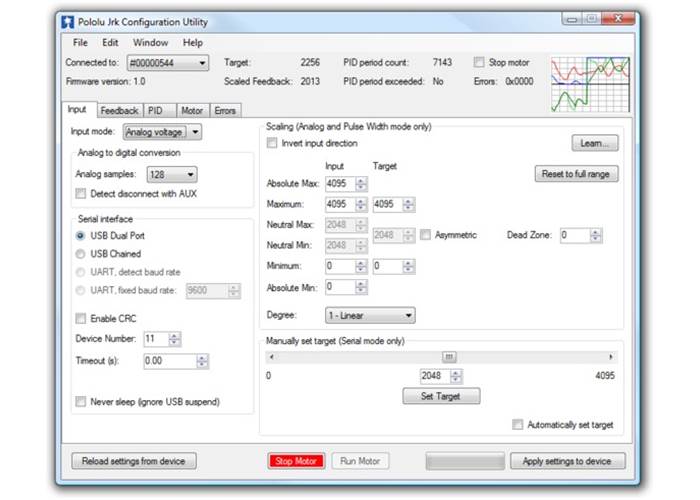Expand the Input mode dropdown
This screenshot has height=500, width=700.
tap(194, 131)
